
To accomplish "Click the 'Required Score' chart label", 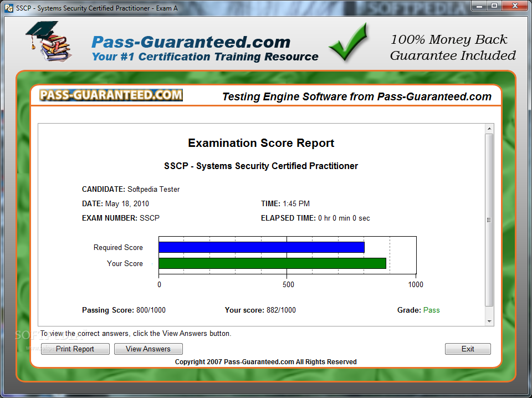I will coord(118,247).
